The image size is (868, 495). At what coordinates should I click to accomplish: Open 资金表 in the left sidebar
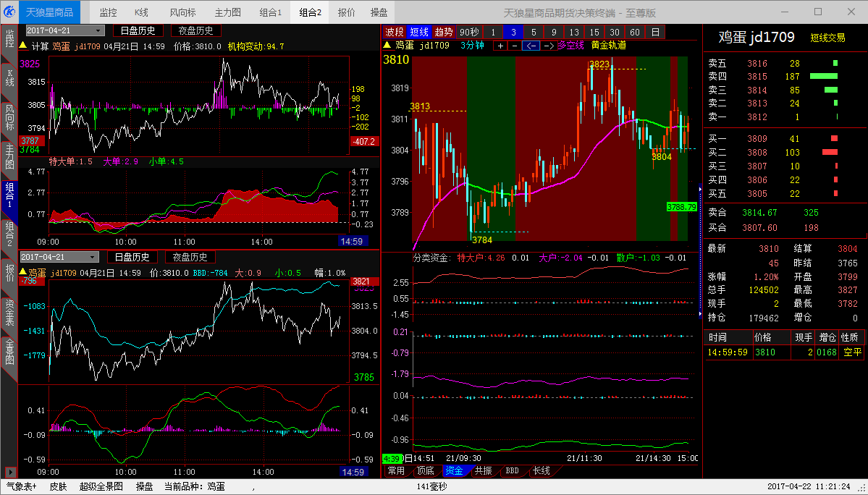click(9, 313)
